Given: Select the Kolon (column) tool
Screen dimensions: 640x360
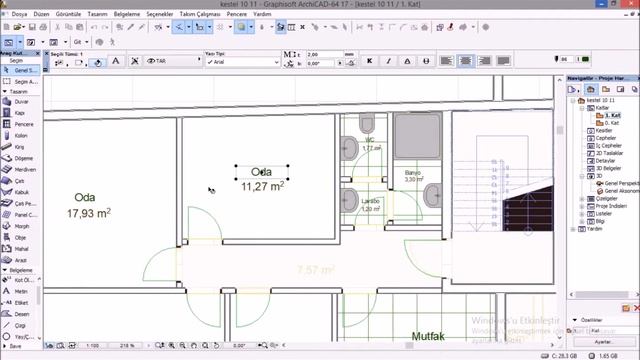Looking at the screenshot, I should pyautogui.click(x=20, y=136).
